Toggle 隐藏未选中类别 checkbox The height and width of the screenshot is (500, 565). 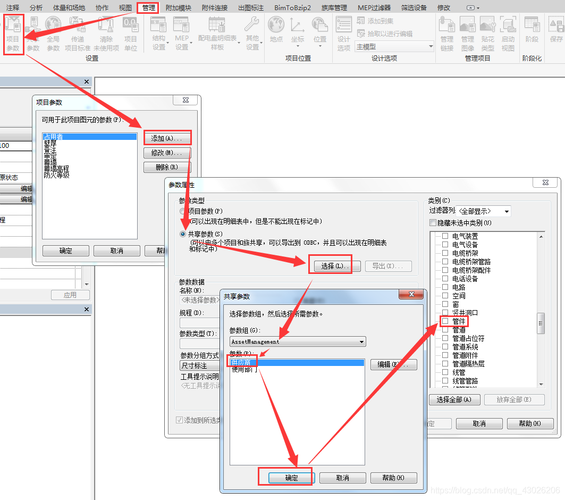coord(433,223)
